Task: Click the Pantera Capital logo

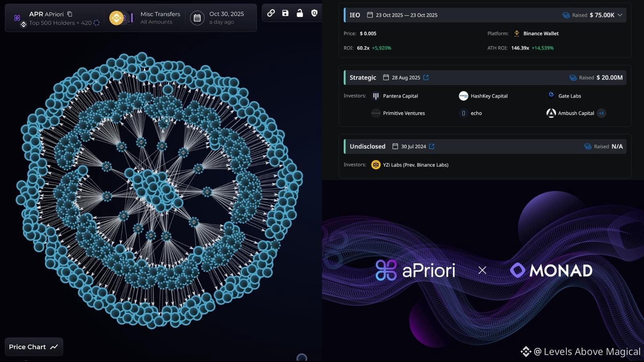Action: click(x=376, y=96)
